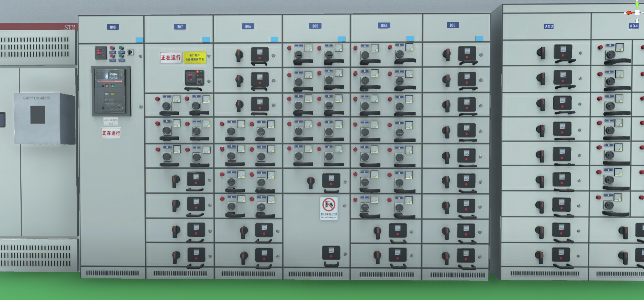The image size is (644, 300).
Task: Pull the drawer handle under B07 control module
Action: click(x=193, y=89)
